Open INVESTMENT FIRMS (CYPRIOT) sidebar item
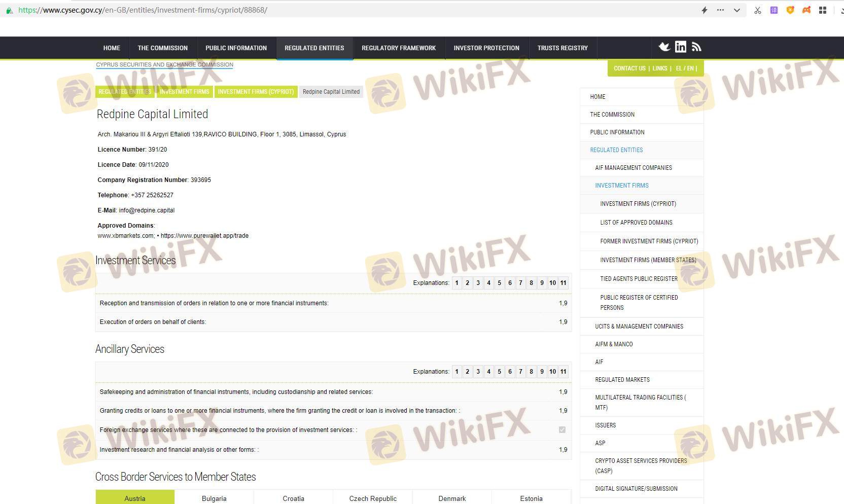Viewport: 844px width, 504px height. (642, 204)
